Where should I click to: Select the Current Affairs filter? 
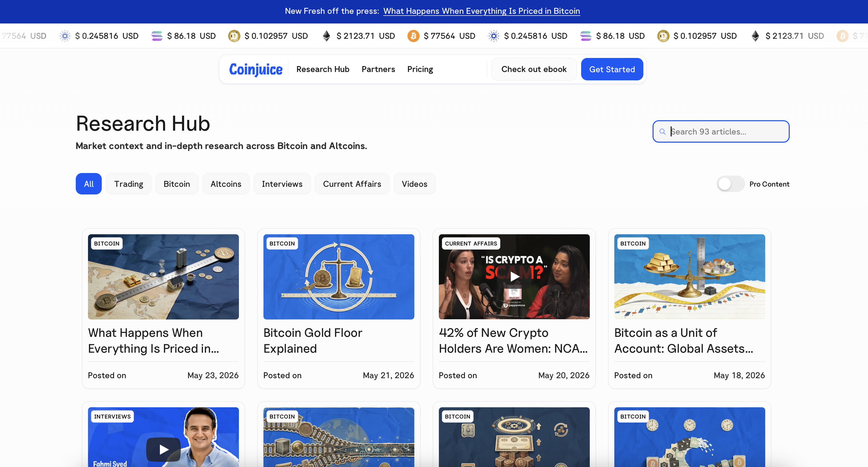point(352,184)
